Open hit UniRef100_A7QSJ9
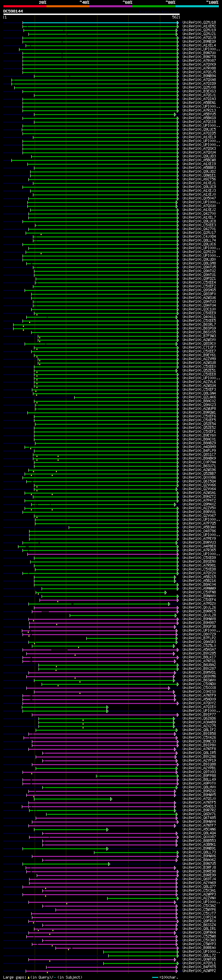The image size is (222, 980). [199, 38]
